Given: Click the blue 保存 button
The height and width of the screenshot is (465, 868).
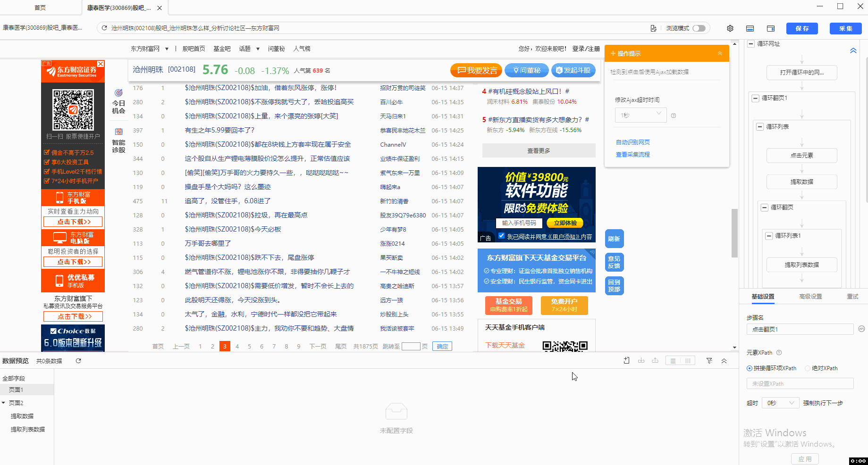Looking at the screenshot, I should pyautogui.click(x=802, y=28).
